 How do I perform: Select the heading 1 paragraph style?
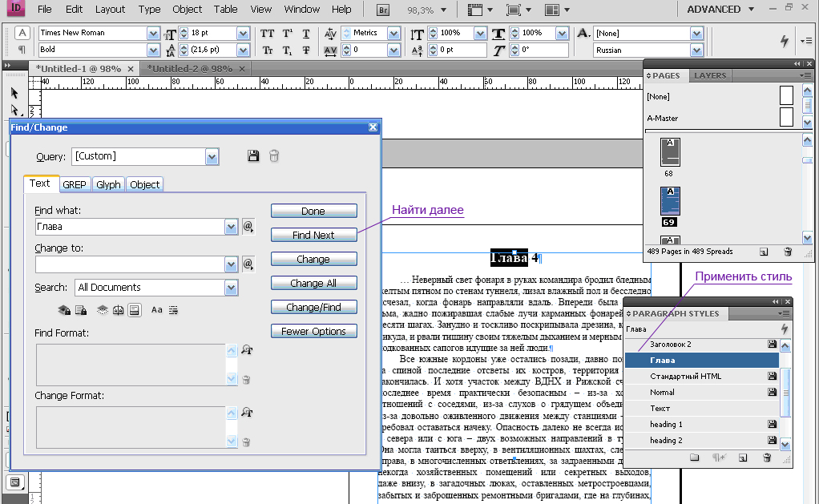pos(701,425)
